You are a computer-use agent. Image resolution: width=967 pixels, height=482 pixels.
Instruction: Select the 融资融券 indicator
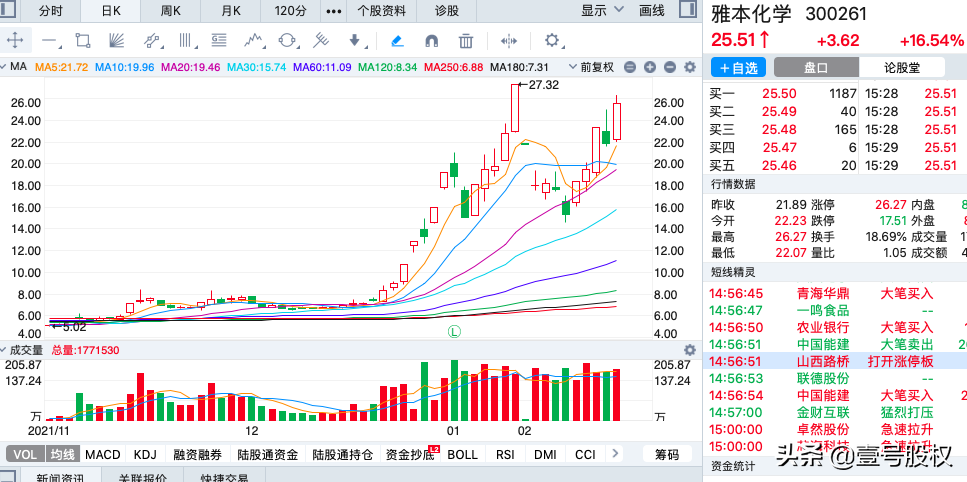coord(197,455)
